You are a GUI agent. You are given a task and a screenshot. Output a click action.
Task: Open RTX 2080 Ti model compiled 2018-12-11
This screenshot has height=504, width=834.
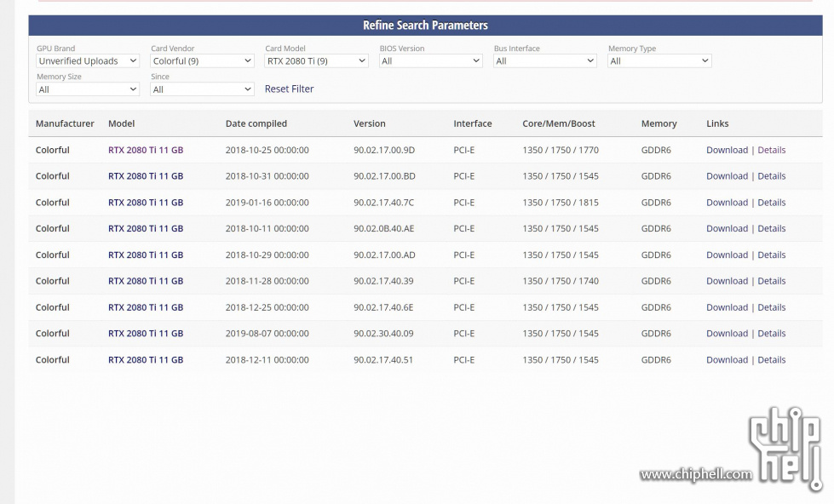[146, 360]
